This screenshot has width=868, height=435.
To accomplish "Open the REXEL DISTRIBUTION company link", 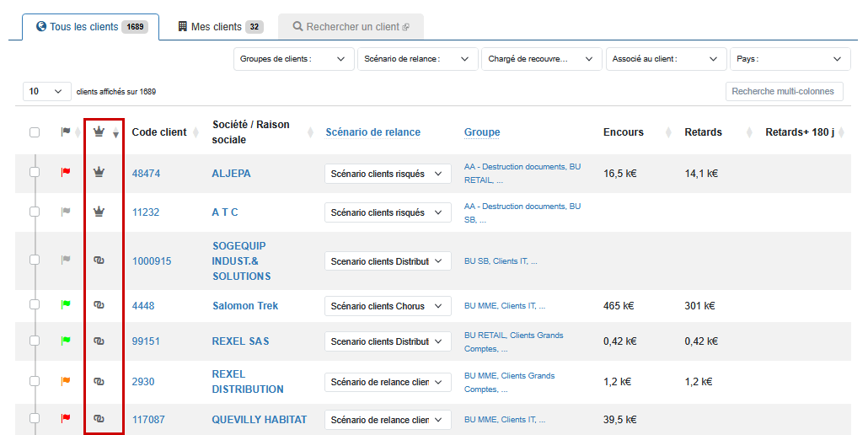I will point(248,381).
